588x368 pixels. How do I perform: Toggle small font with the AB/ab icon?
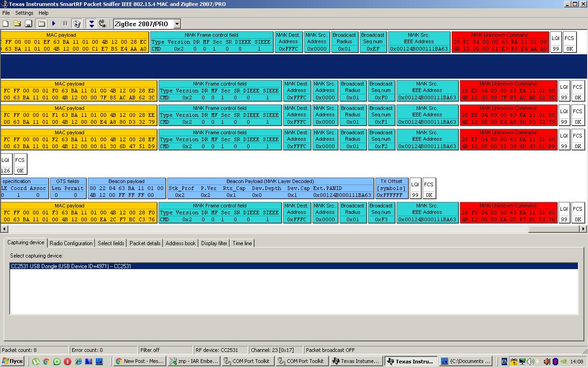(103, 23)
